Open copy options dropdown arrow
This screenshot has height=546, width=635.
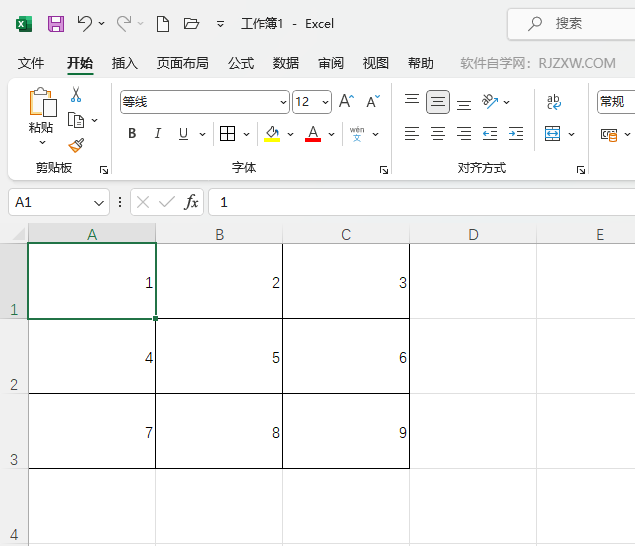pos(94,120)
